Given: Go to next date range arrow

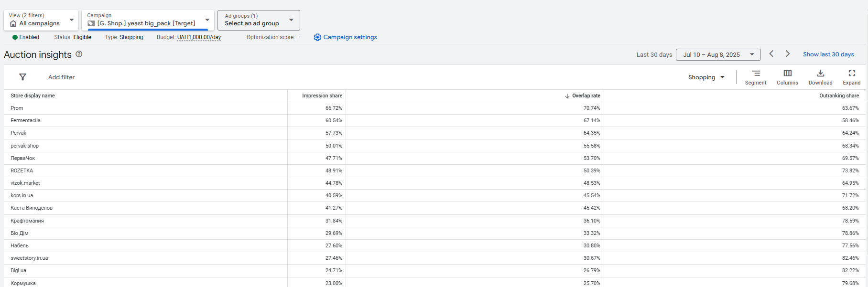Looking at the screenshot, I should pos(788,54).
